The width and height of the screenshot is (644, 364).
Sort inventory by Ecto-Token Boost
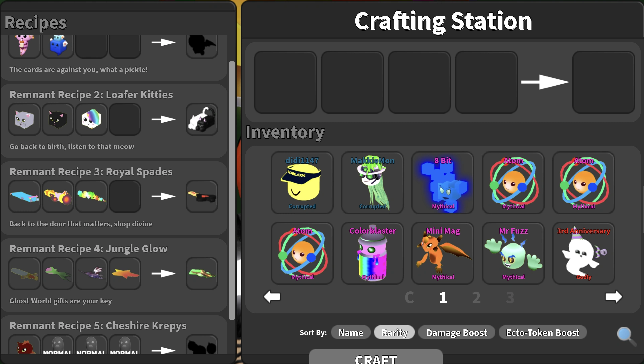point(542,332)
